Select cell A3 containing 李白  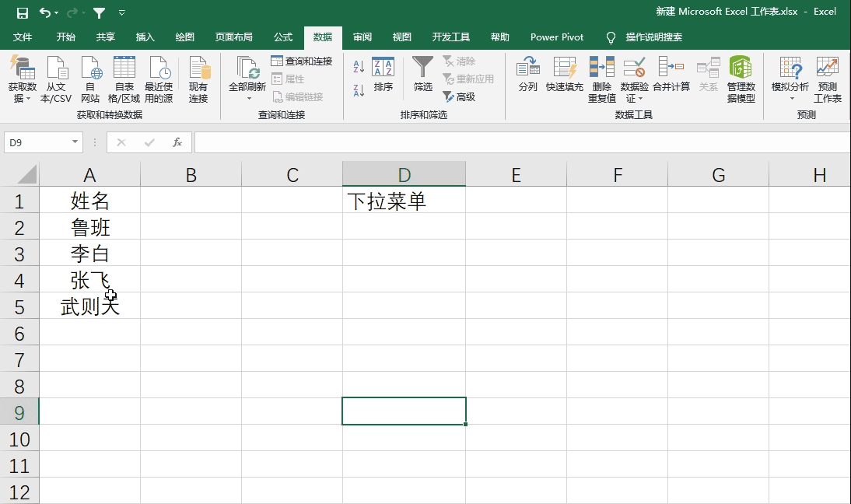tap(89, 254)
